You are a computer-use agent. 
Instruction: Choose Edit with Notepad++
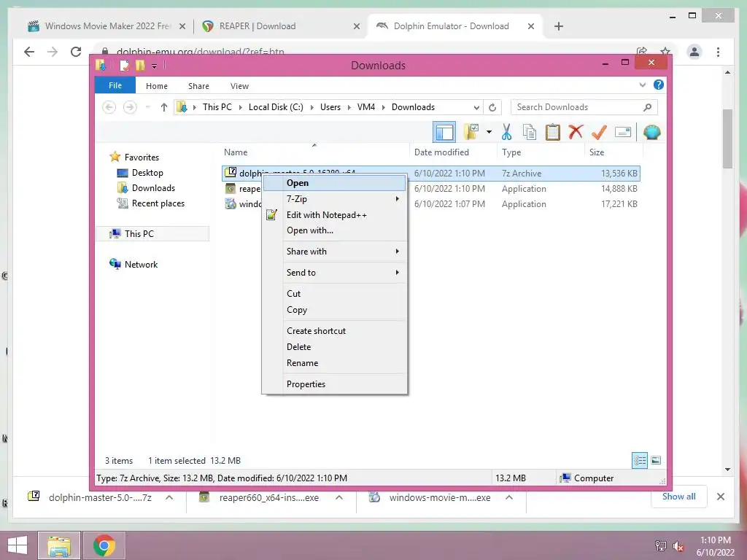pos(334,215)
